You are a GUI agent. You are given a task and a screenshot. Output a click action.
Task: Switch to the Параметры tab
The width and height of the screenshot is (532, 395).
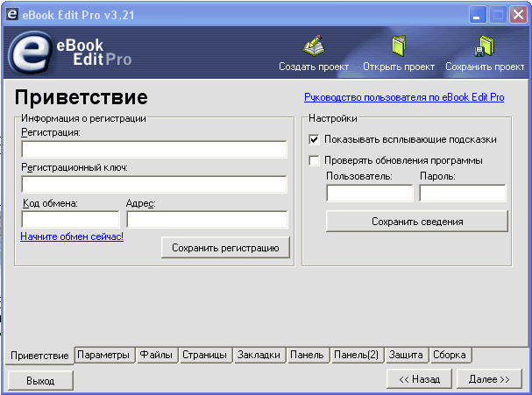click(x=103, y=355)
